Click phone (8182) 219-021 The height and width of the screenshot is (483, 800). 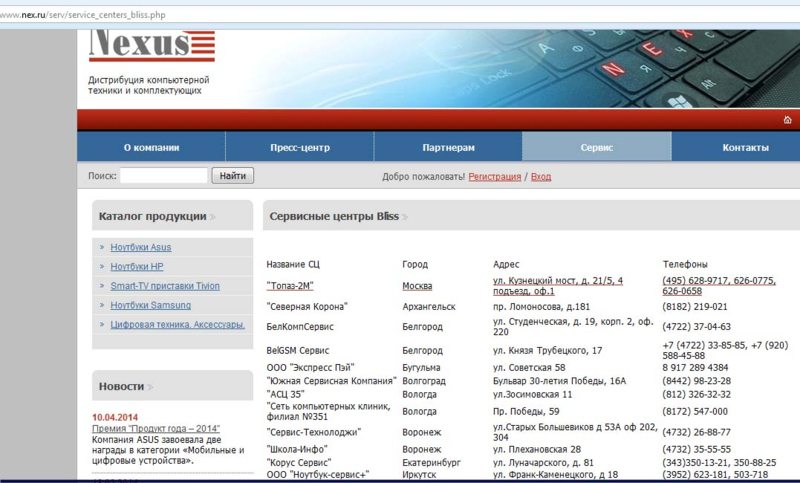click(x=695, y=307)
